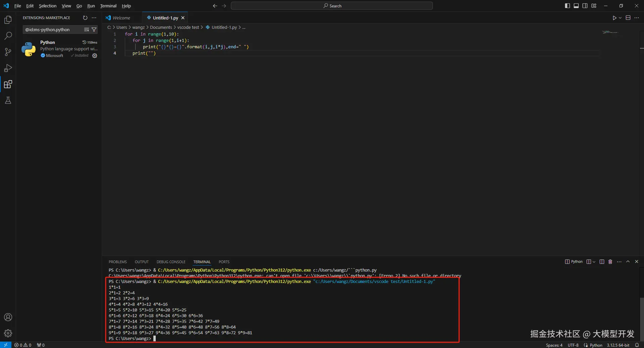The width and height of the screenshot is (644, 348).
Task: Expand the Documents breadcrumb
Action: pos(161,27)
